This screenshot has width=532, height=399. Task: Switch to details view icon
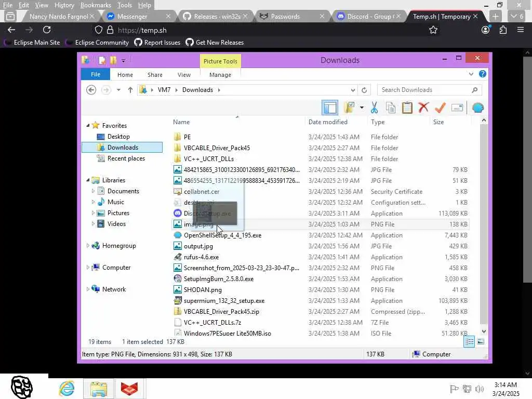[x=470, y=342]
